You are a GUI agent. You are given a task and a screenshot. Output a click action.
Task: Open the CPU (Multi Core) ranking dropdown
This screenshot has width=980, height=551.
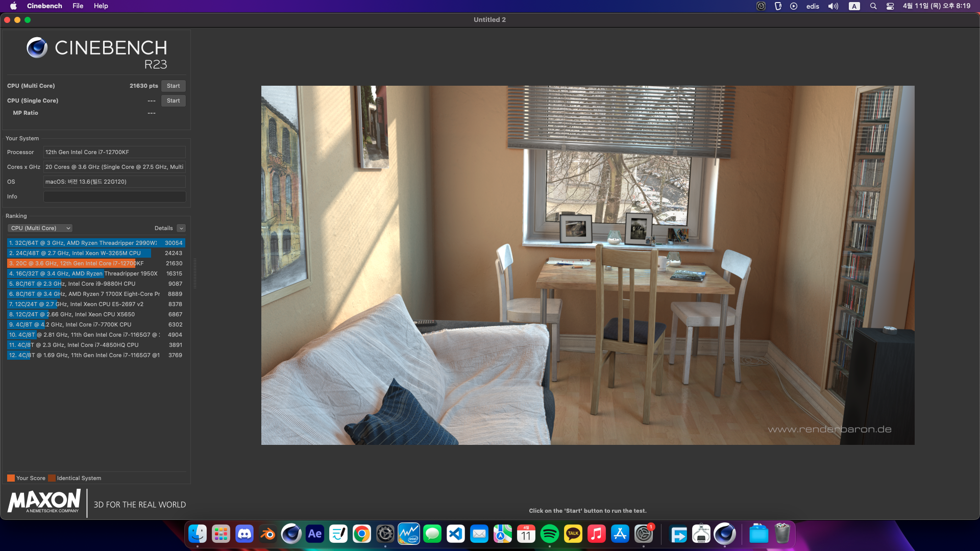coord(40,228)
